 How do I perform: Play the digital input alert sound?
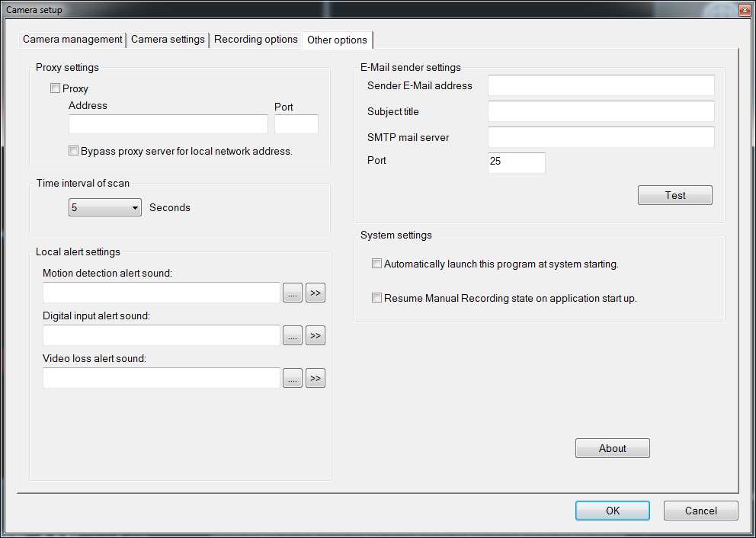point(316,335)
